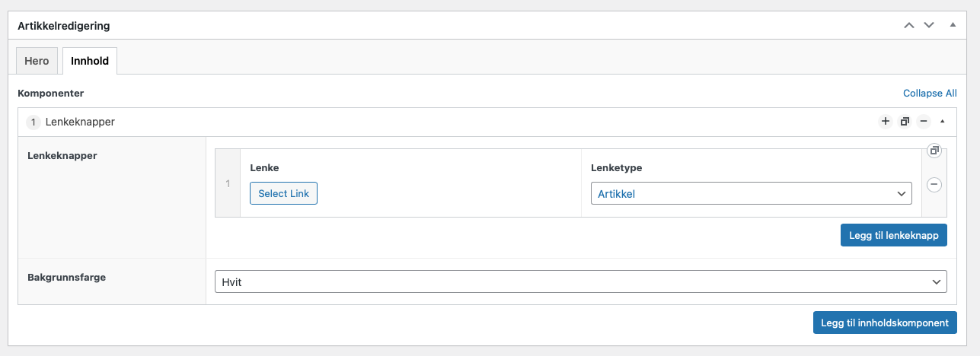Image resolution: width=980 pixels, height=356 pixels.
Task: Remove link button row 1
Action: point(934,184)
